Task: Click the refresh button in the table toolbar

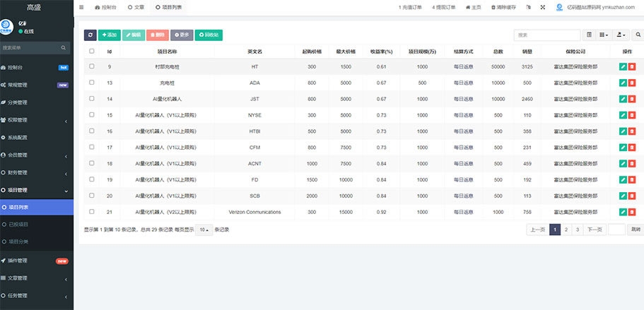Action: pos(90,34)
